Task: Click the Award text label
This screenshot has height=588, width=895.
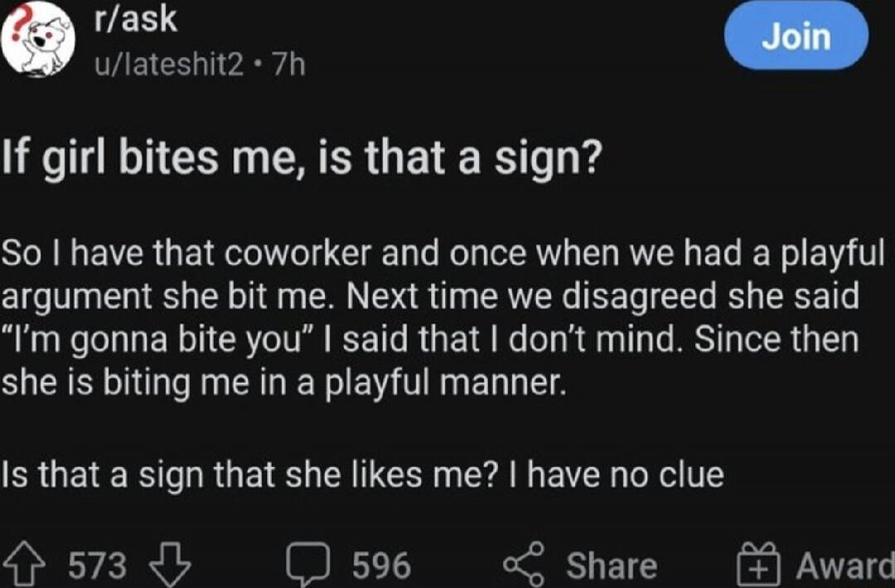Action: click(x=844, y=566)
